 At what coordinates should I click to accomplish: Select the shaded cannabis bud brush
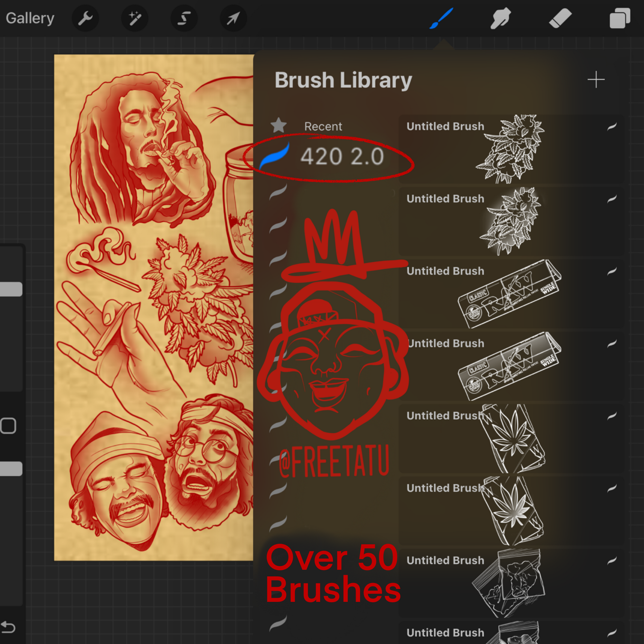pyautogui.click(x=510, y=221)
